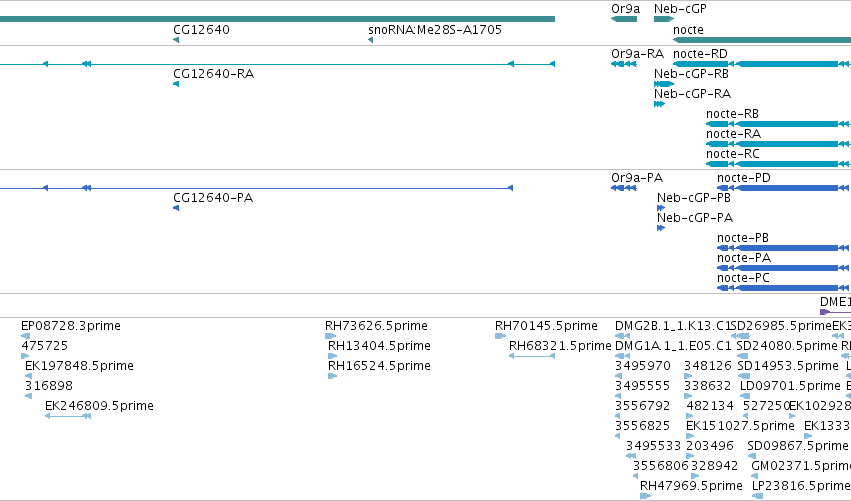Select the RH68321.5prime EST label
The image size is (851, 501).
click(560, 346)
